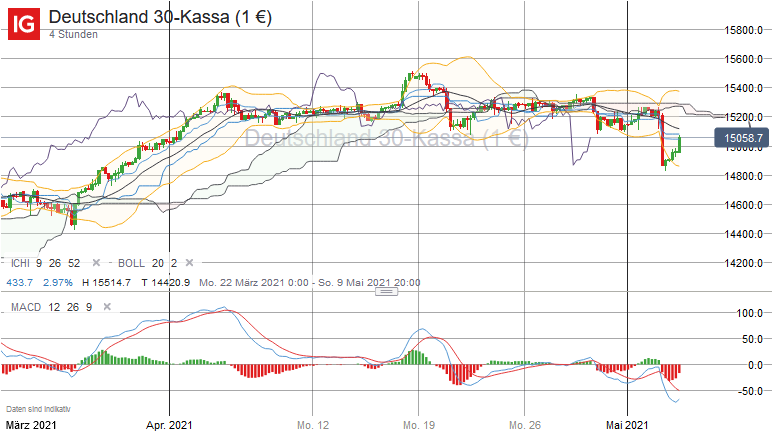Click the Mo. 12 time axis label

click(x=313, y=425)
